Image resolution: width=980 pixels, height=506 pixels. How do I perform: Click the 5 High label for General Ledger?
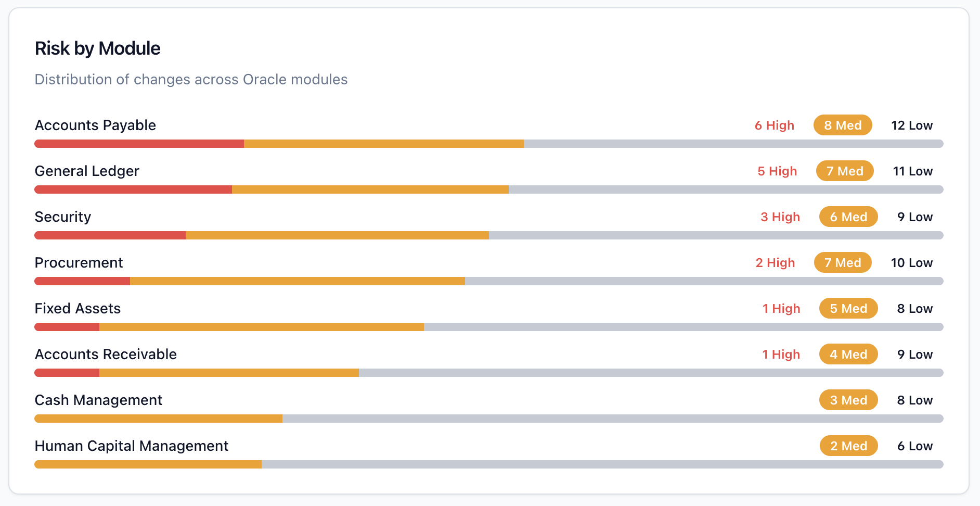[x=777, y=171]
